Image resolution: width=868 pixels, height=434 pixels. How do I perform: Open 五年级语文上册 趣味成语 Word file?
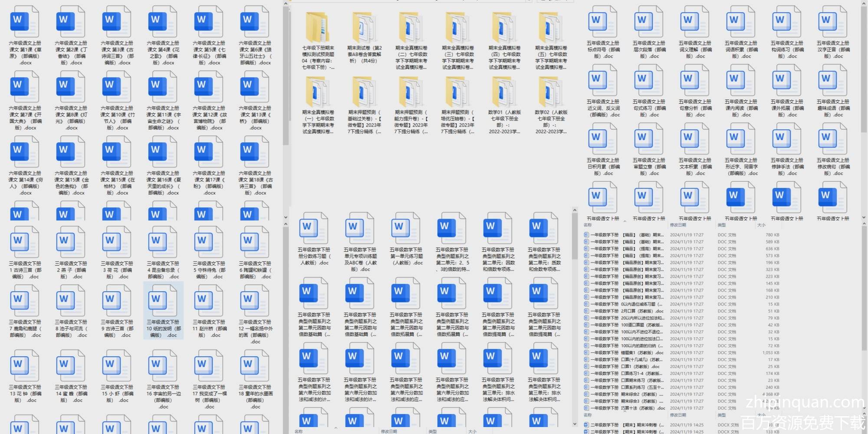coord(833,80)
